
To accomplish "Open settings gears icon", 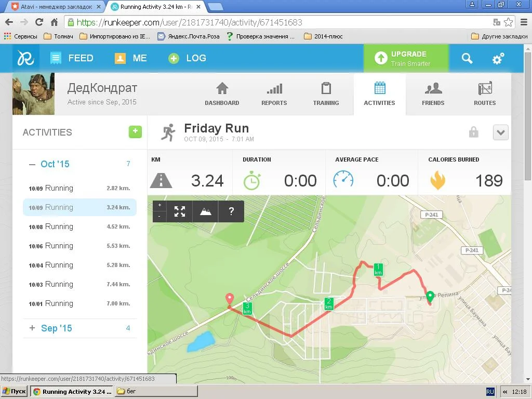I will [498, 58].
